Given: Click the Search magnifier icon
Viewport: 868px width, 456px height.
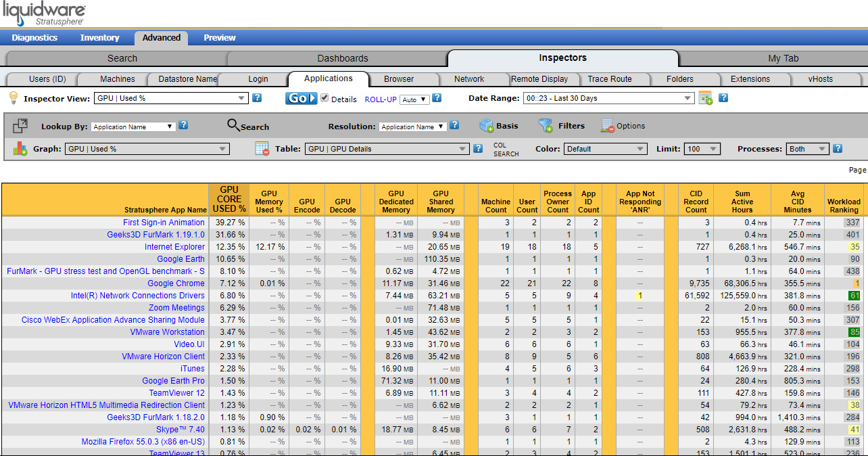Looking at the screenshot, I should pos(233,125).
